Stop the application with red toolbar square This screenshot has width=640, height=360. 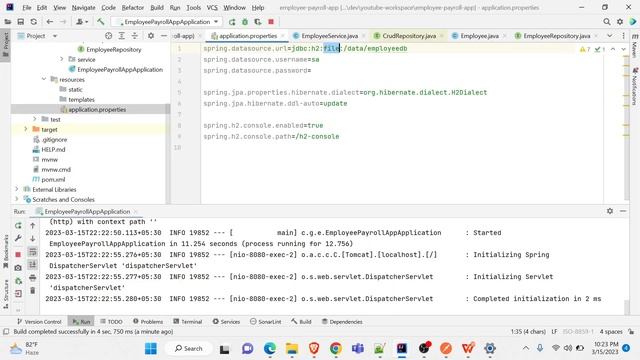271,22
